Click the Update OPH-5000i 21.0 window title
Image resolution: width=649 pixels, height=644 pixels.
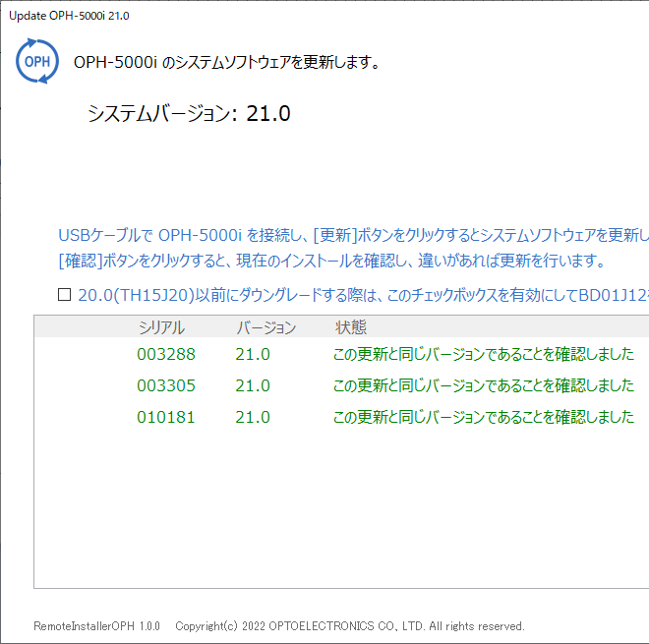[x=69, y=16]
